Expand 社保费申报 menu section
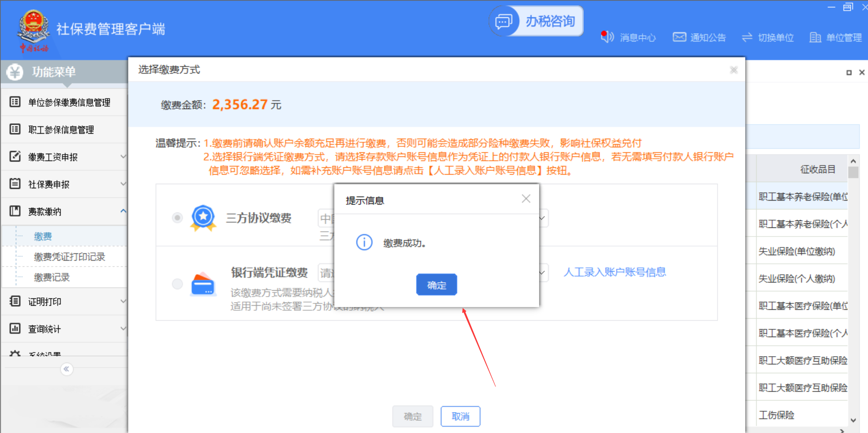Screen dimensions: 868x433 [x=123, y=184]
